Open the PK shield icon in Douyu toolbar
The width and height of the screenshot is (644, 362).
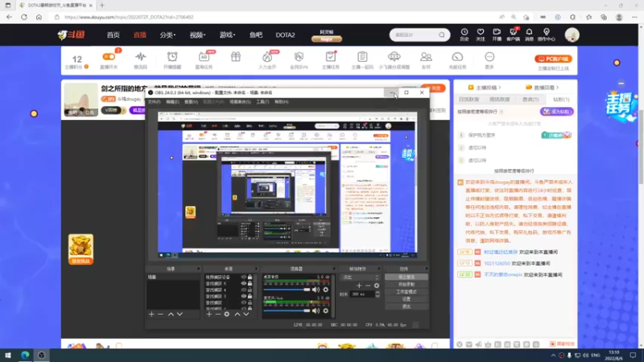pos(299,56)
